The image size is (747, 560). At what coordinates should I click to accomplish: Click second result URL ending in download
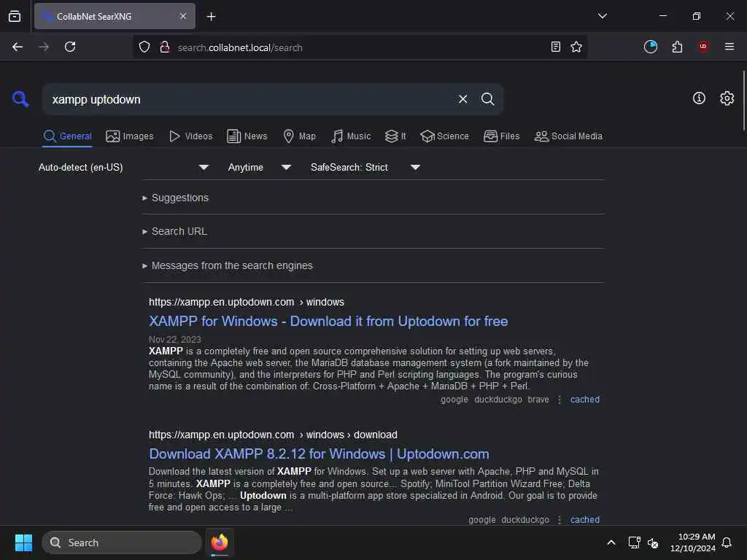tap(273, 435)
